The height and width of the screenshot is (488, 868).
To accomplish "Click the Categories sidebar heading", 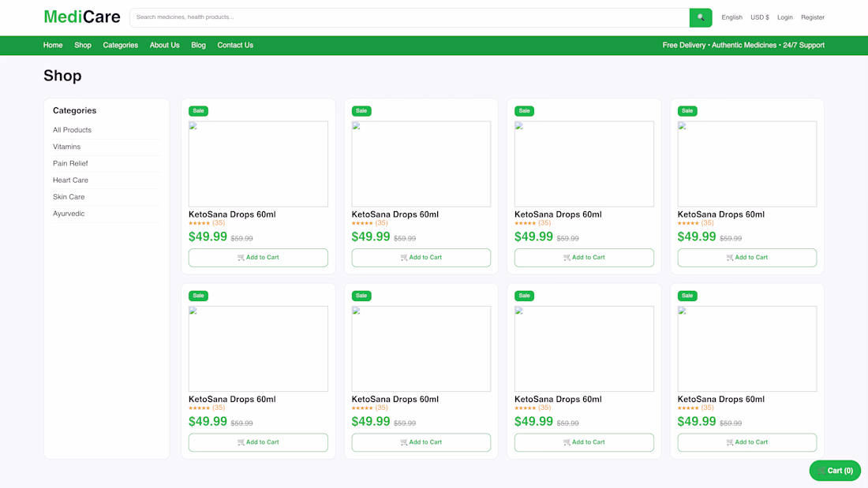I will [75, 110].
